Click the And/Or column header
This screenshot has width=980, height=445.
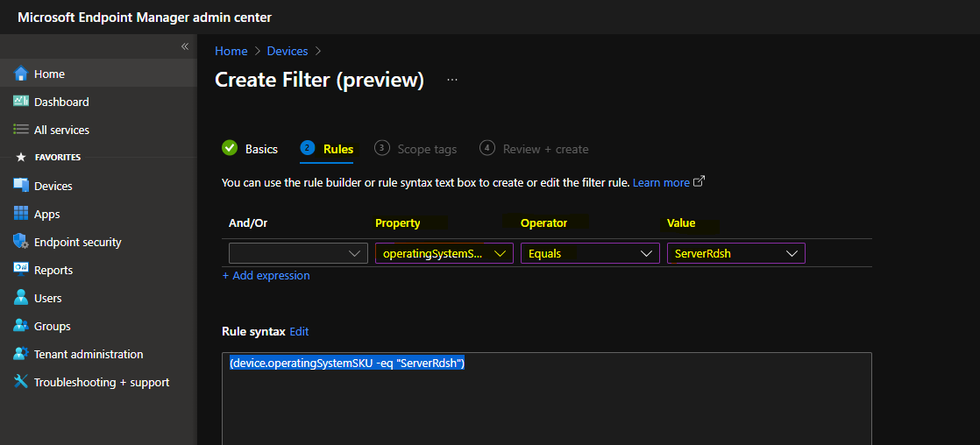[x=249, y=223]
